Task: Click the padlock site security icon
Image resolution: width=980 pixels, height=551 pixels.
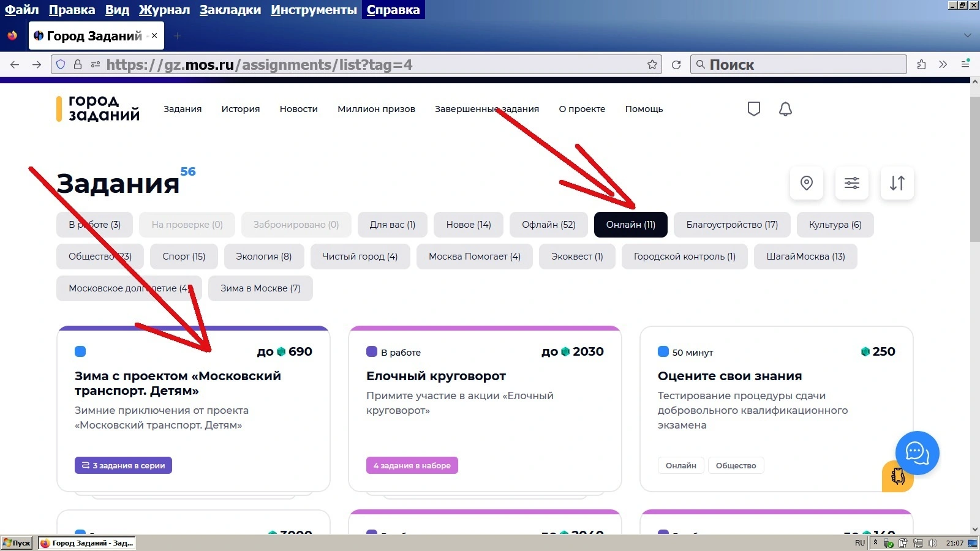Action: (x=78, y=64)
